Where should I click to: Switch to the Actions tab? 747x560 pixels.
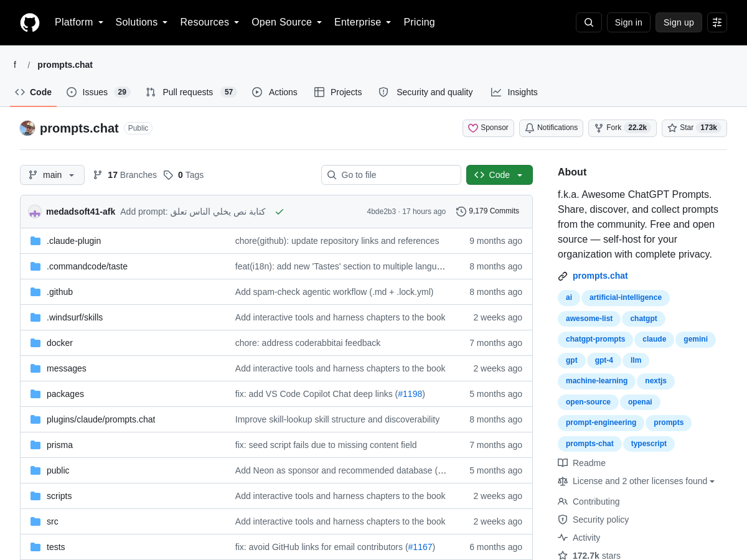click(x=275, y=92)
